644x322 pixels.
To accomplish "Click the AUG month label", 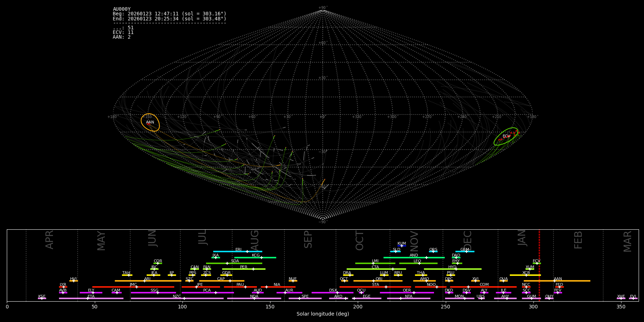I will (x=255, y=240).
